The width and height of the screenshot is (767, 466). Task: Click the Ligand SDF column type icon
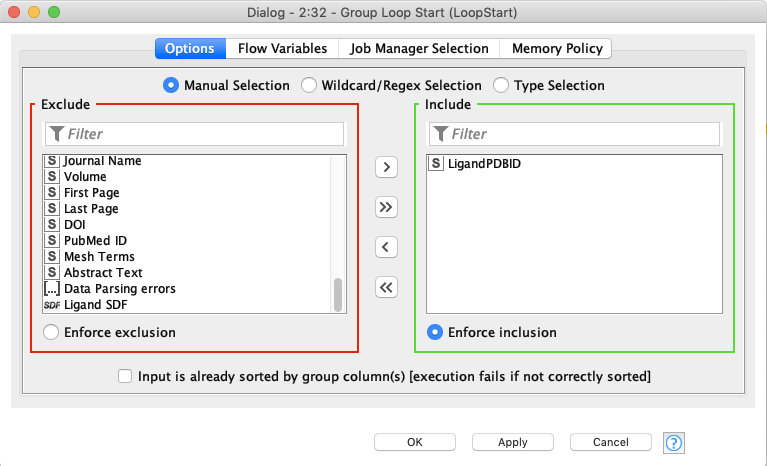tap(51, 305)
